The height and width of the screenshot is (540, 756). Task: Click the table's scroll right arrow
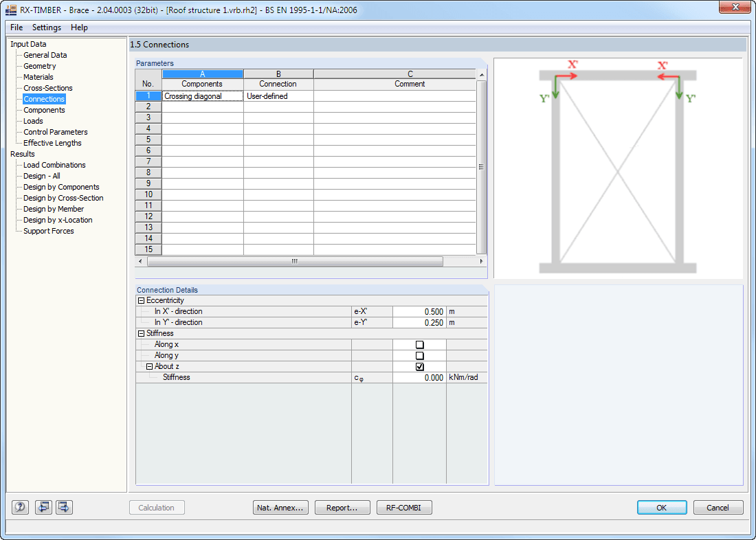pos(481,261)
